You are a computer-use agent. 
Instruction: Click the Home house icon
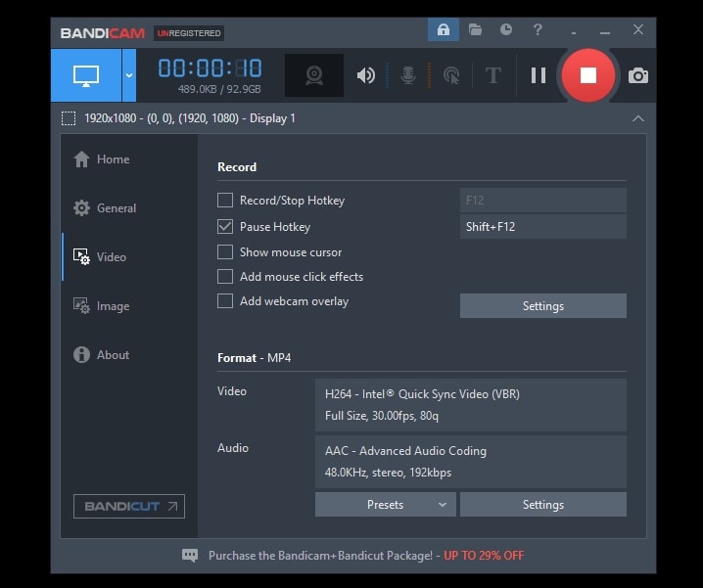point(81,159)
